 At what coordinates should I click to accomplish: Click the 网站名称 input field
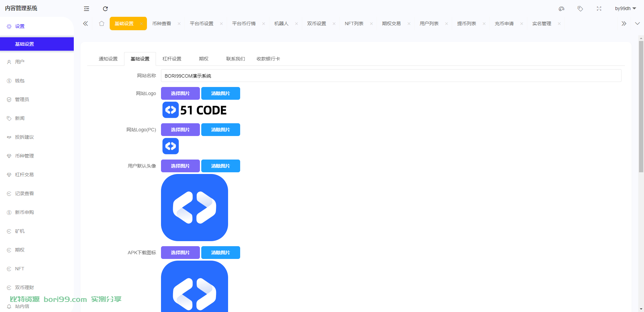(x=391, y=76)
